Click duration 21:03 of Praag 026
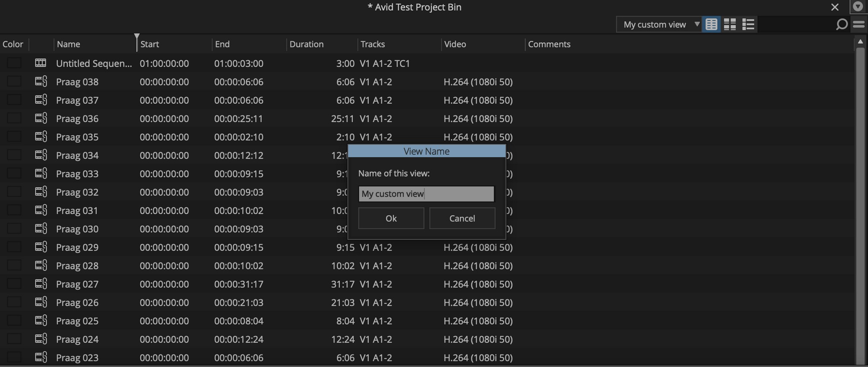Viewport: 868px width, 367px height. (x=343, y=302)
